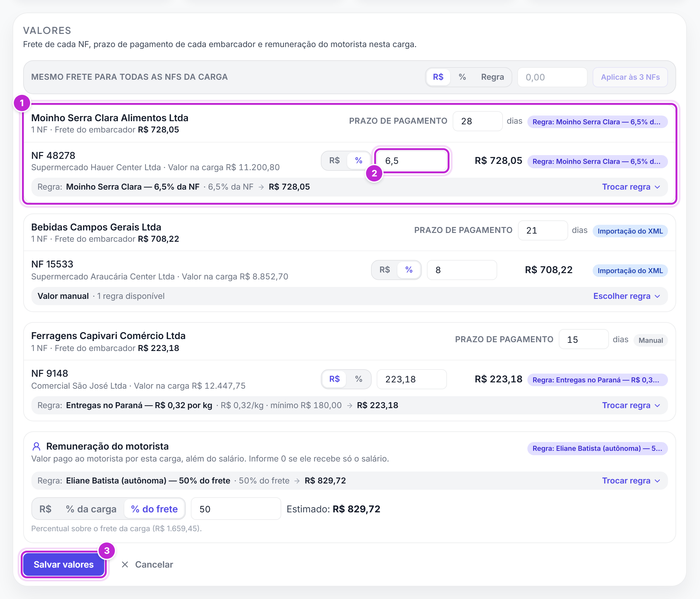Viewport: 700px width, 599px height.
Task: Expand Trocar regra for Entregas no Paraná
Action: coord(631,405)
